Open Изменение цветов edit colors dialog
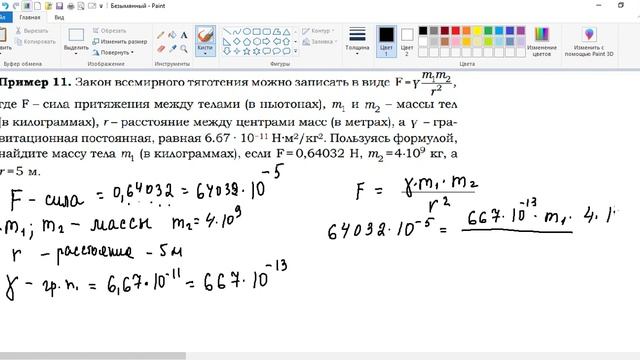 (542, 41)
